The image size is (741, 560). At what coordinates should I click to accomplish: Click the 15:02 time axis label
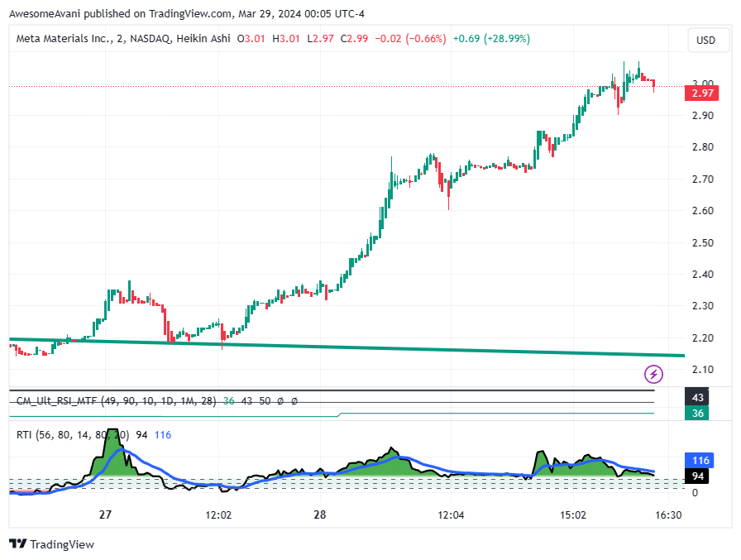(x=573, y=515)
